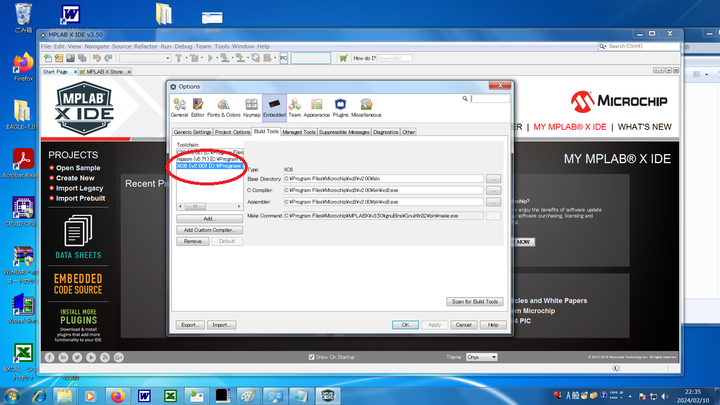
Task: Switch to the Generic Settings tab
Action: click(192, 131)
